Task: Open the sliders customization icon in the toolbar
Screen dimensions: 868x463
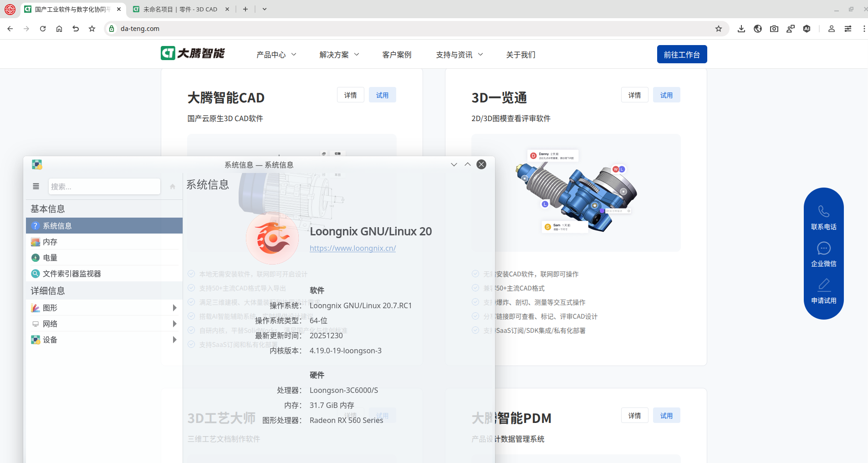Action: [848, 29]
